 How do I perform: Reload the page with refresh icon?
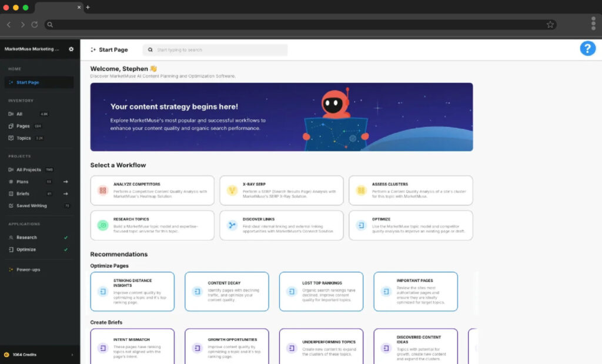pyautogui.click(x=35, y=25)
